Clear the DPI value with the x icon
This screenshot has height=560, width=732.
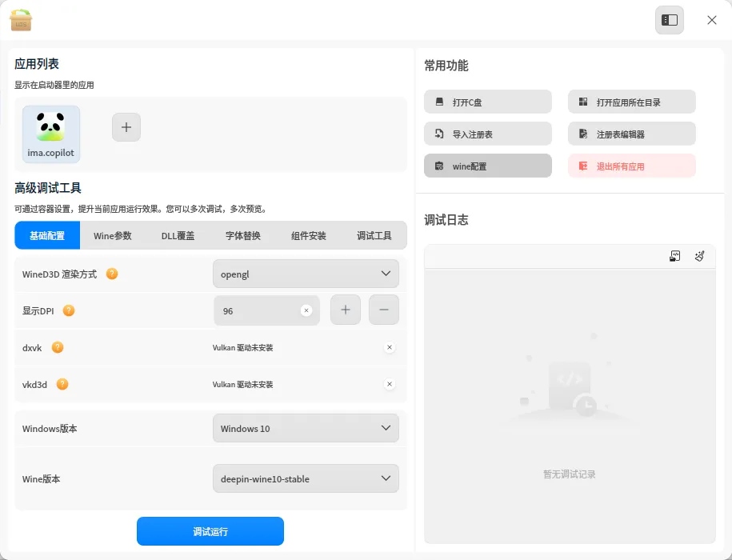[x=306, y=310]
